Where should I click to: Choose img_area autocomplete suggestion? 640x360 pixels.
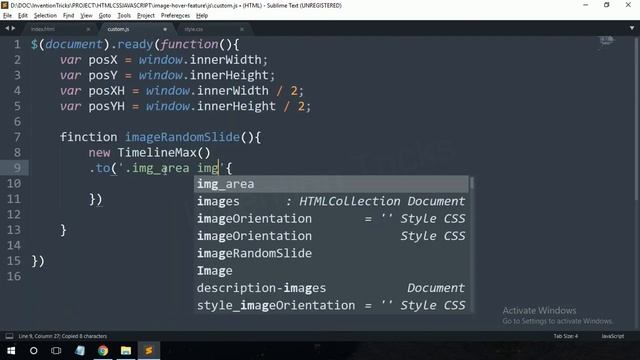(x=331, y=184)
